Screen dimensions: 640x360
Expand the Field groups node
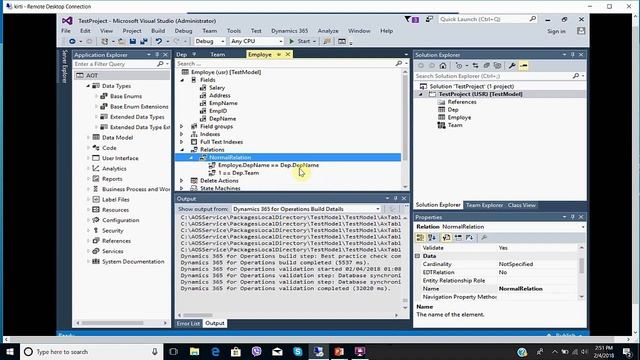pyautogui.click(x=182, y=127)
